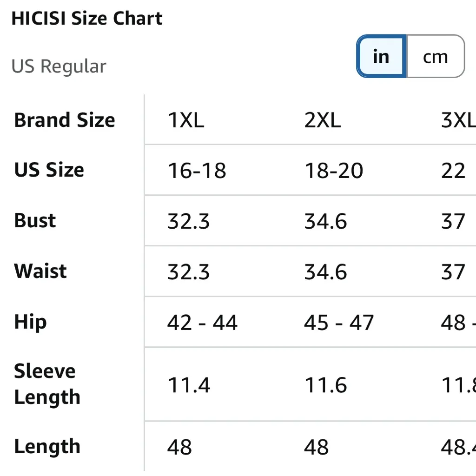Select the 2XL brand size header
This screenshot has height=476, width=476.
click(323, 120)
